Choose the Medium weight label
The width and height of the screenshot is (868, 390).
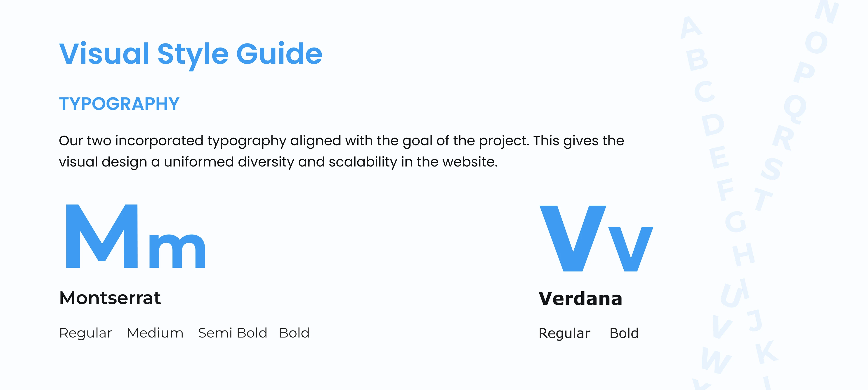pos(155,333)
